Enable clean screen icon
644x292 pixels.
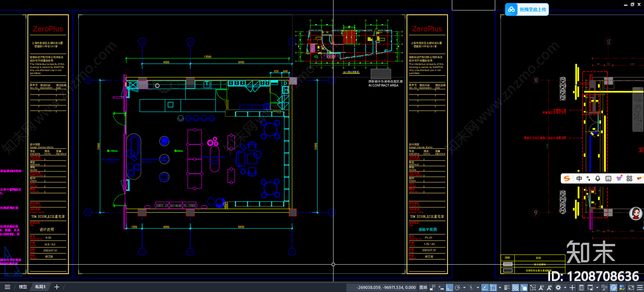tap(631, 288)
